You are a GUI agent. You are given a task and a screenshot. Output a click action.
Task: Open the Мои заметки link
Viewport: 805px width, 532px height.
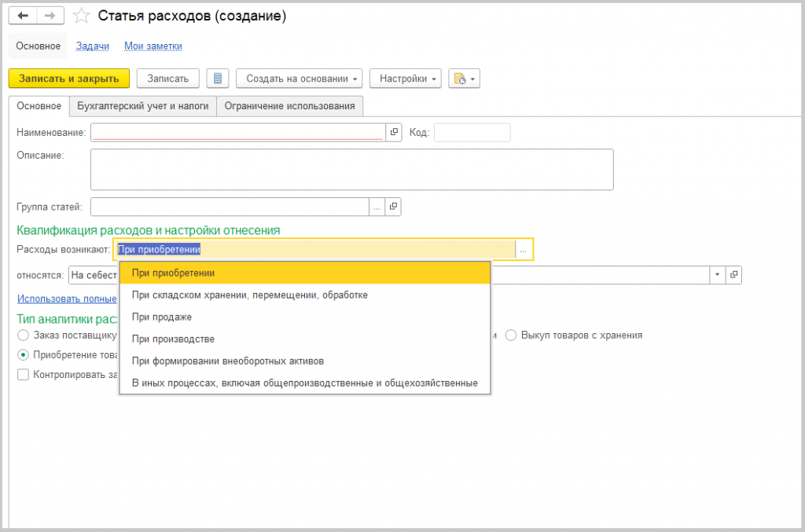click(x=153, y=46)
